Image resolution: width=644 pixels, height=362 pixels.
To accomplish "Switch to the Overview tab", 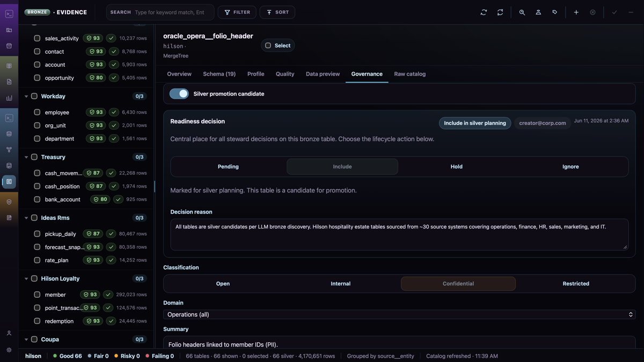I will coord(179,74).
